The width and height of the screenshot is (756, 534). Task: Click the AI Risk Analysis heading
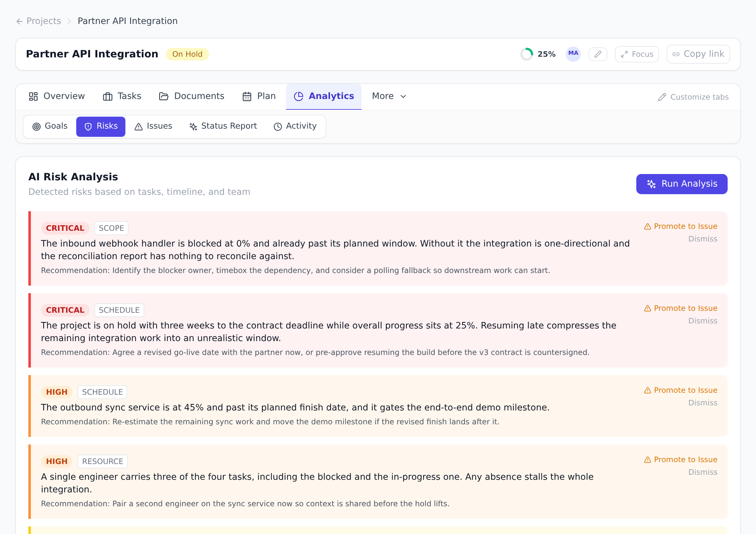point(73,177)
